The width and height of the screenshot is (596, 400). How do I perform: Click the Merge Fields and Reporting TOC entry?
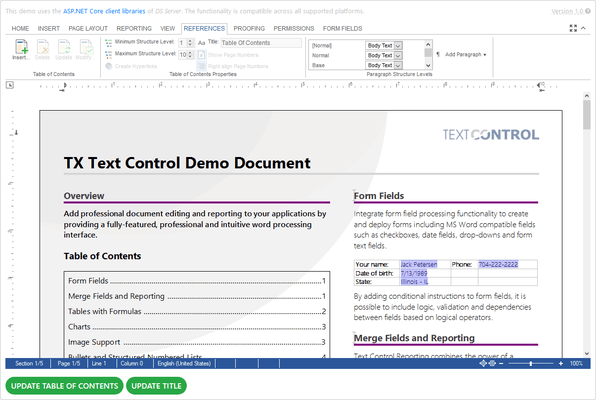click(197, 296)
